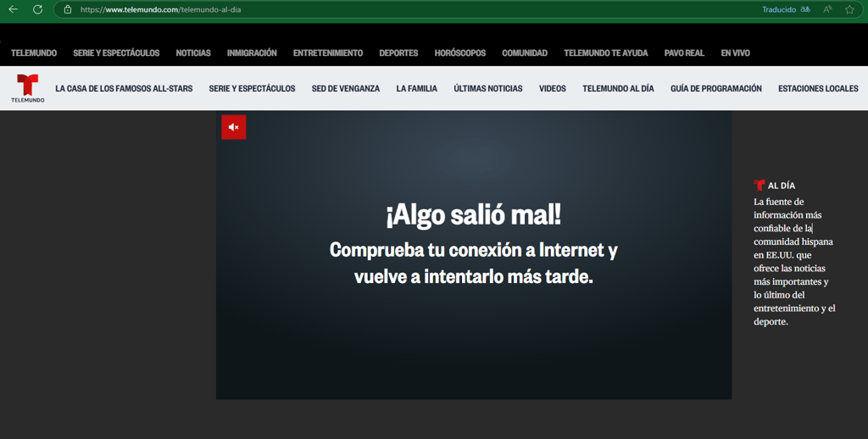Image resolution: width=868 pixels, height=439 pixels.
Task: Click the video player error area
Action: click(474, 254)
